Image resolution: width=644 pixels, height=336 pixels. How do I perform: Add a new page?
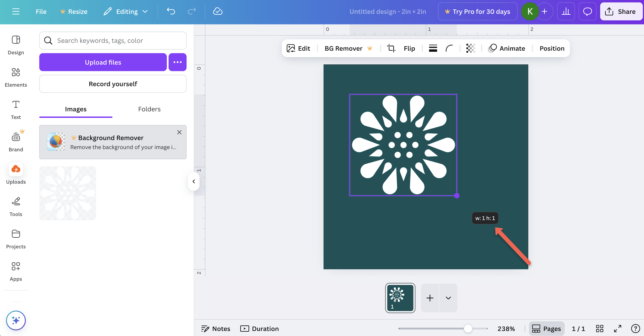430,298
